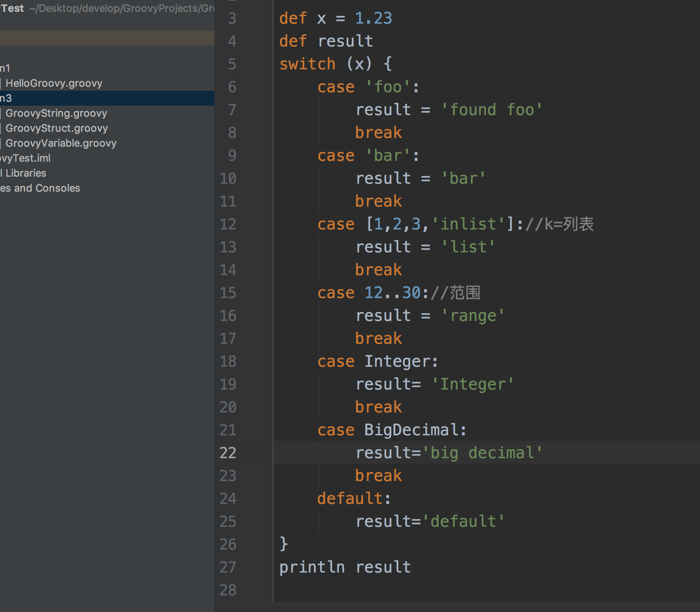Click the 'inlist' string in the list case

pos(468,224)
